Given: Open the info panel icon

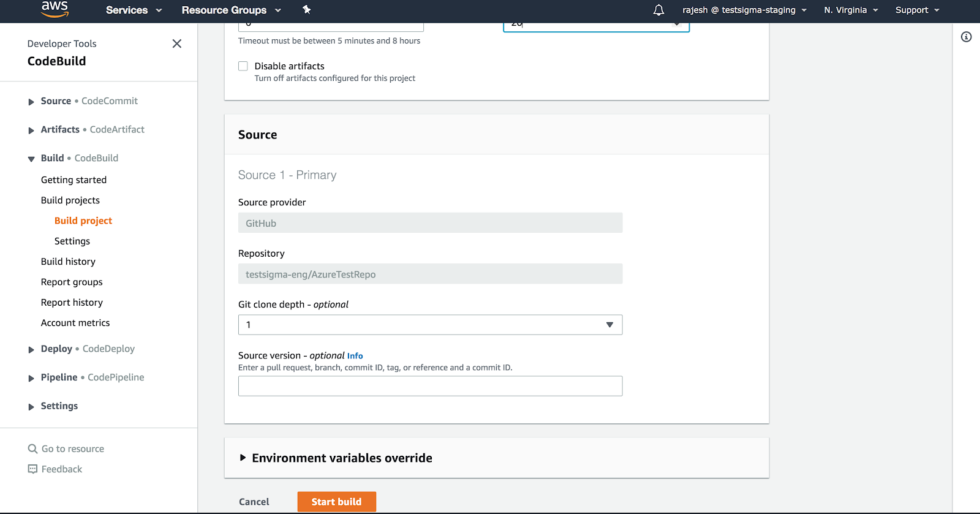Looking at the screenshot, I should tap(966, 37).
